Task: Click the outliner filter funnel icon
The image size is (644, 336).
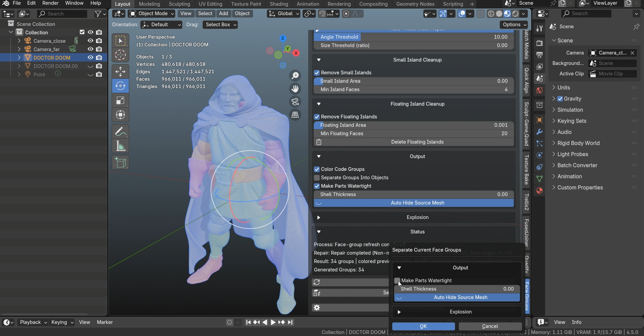Action: tap(98, 14)
